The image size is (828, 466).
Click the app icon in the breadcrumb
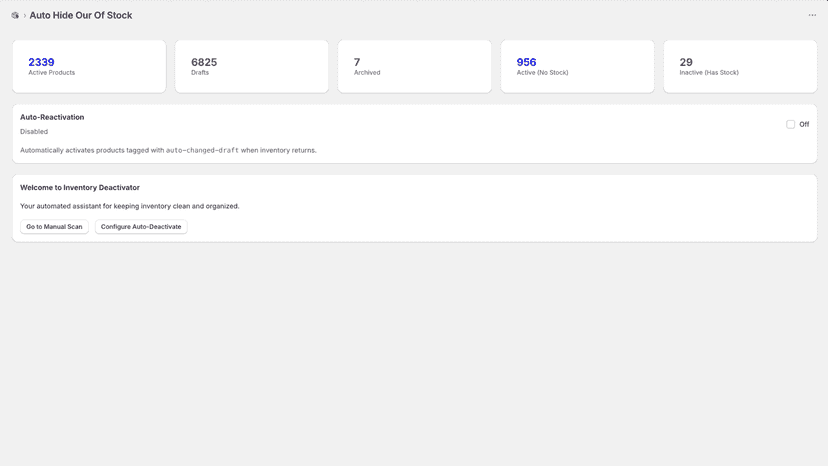click(x=15, y=15)
